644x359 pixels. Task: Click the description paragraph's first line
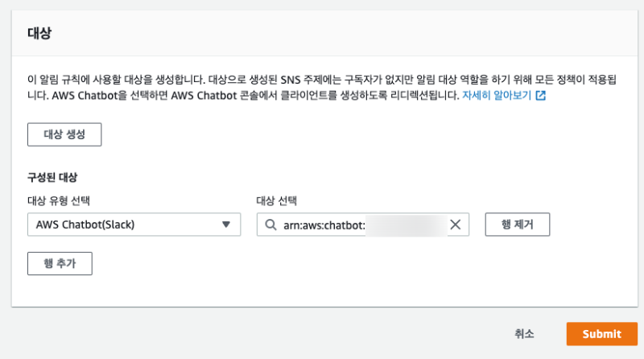[x=322, y=80]
